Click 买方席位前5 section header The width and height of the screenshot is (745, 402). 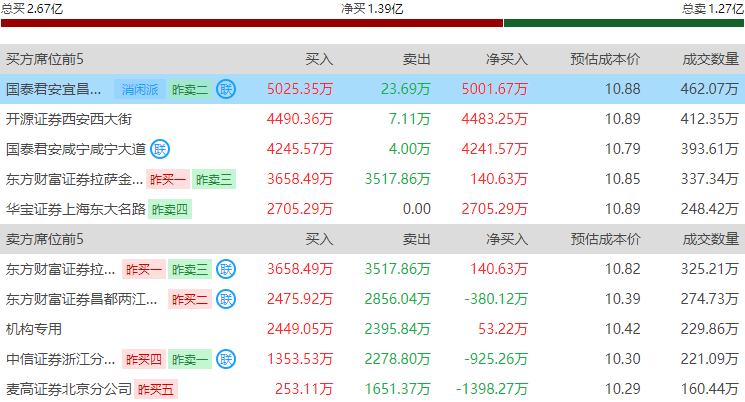[45, 59]
